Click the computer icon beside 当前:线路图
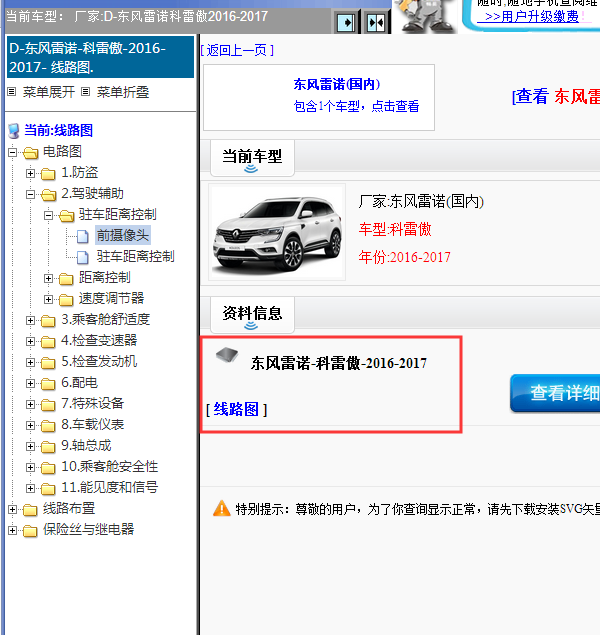The height and width of the screenshot is (635, 600). point(14,131)
